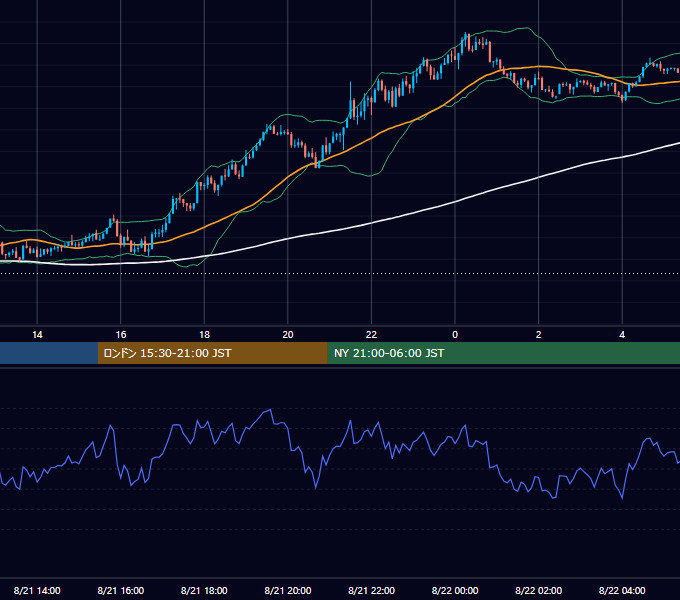Click the 8/21 16:00 date label

pos(121,590)
